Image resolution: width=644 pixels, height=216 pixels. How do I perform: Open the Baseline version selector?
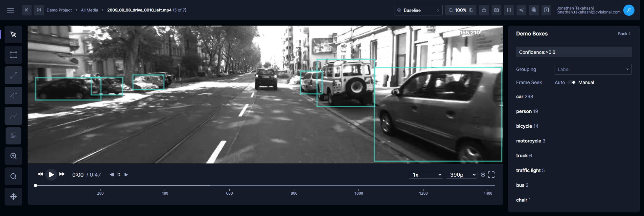418,10
